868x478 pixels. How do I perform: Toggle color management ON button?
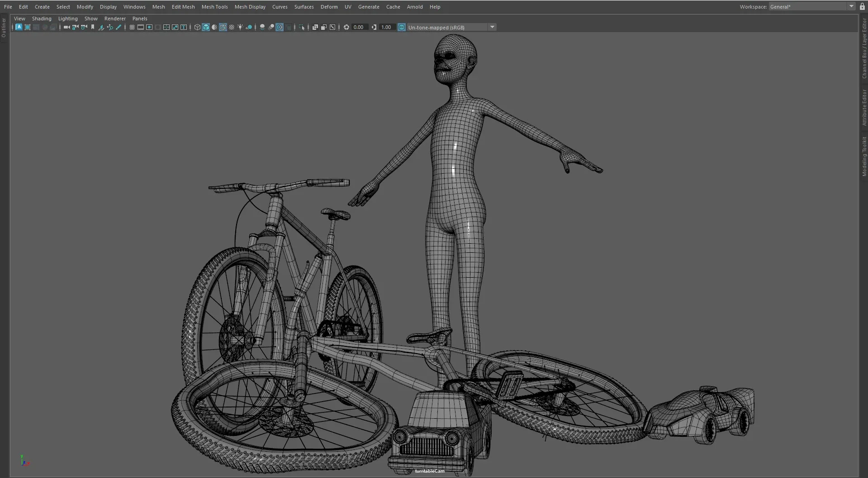pos(402,27)
